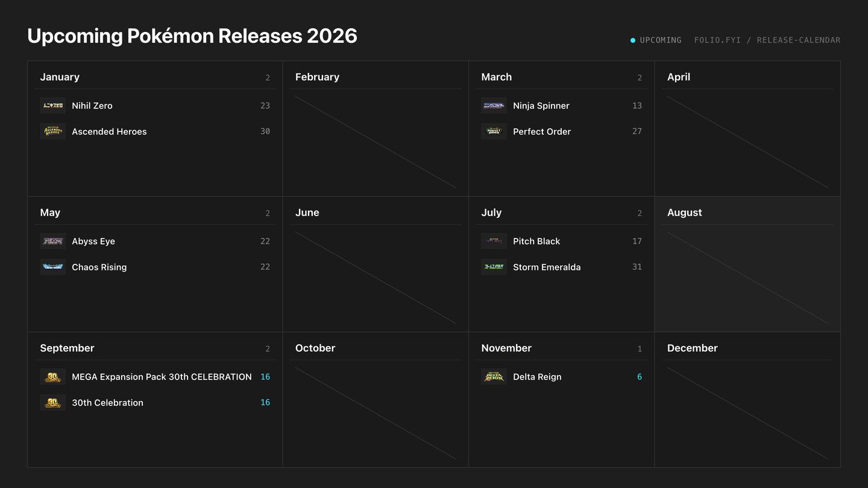The width and height of the screenshot is (868, 488).
Task: Select the February month header
Action: (x=317, y=77)
